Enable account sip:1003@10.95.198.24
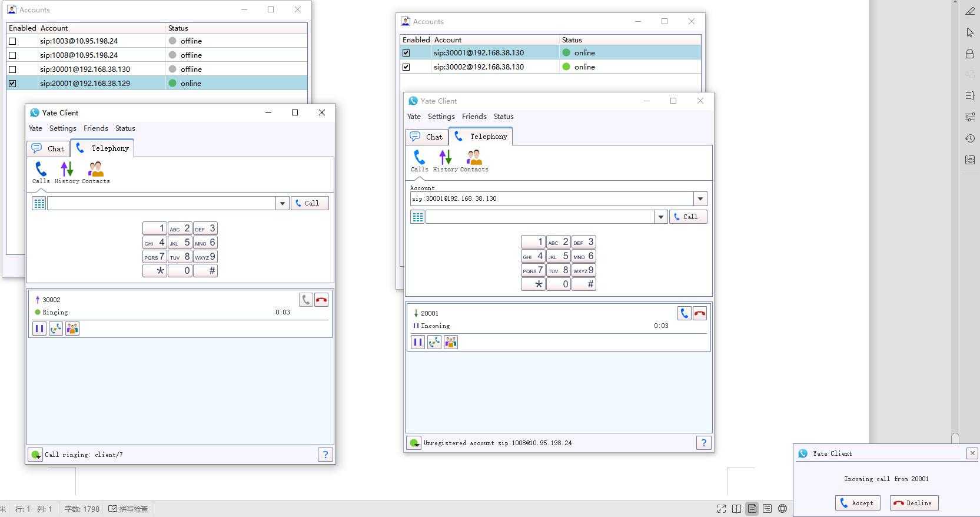 click(x=12, y=41)
